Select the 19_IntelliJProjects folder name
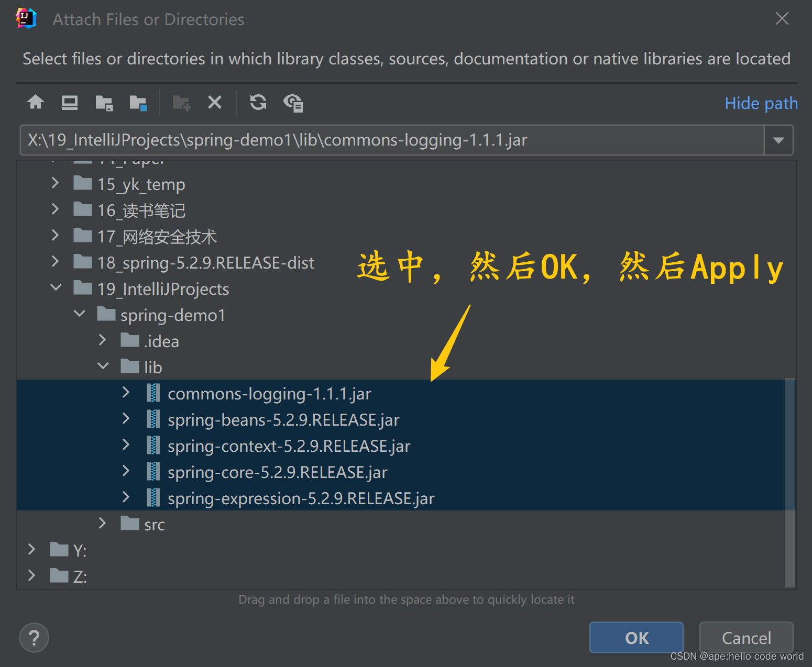Screen dimensions: 812x667 (163, 289)
